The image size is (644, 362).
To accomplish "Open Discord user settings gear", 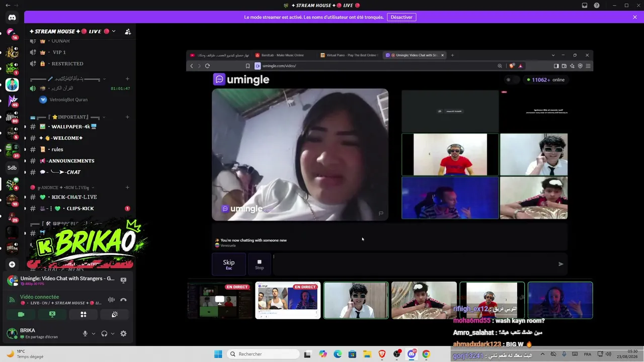I will (123, 333).
